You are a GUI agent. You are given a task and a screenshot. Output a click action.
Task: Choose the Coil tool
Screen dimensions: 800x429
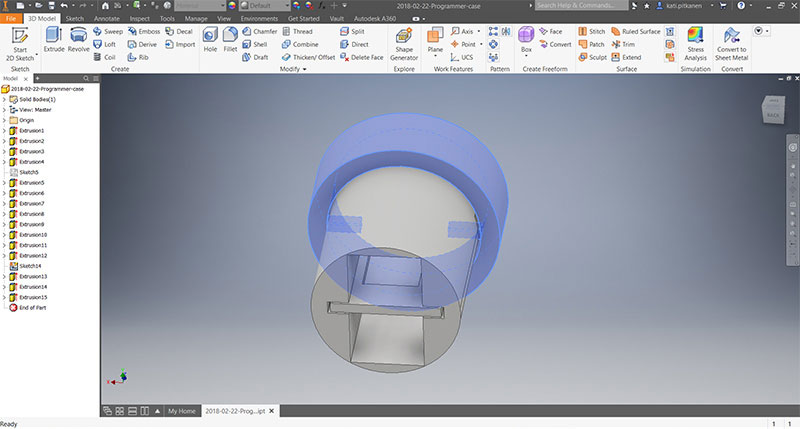pos(105,57)
